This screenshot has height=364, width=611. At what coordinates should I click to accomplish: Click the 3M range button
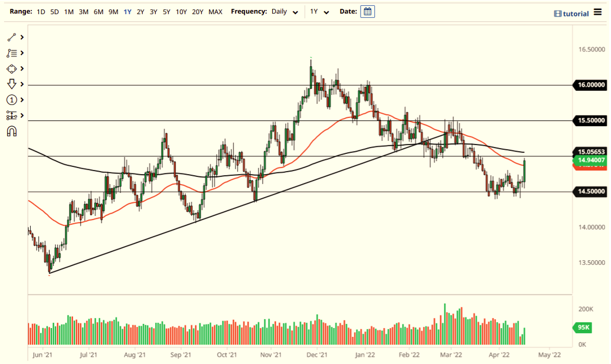click(83, 11)
